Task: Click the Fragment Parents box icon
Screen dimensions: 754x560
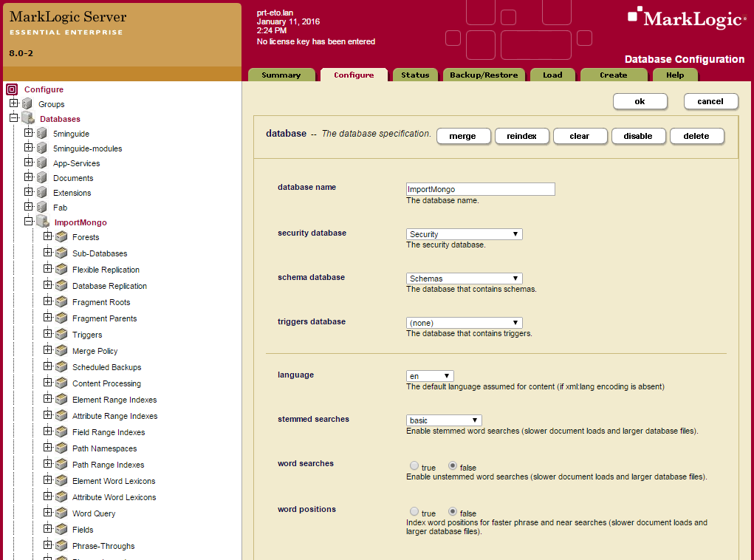Action: 61,318
